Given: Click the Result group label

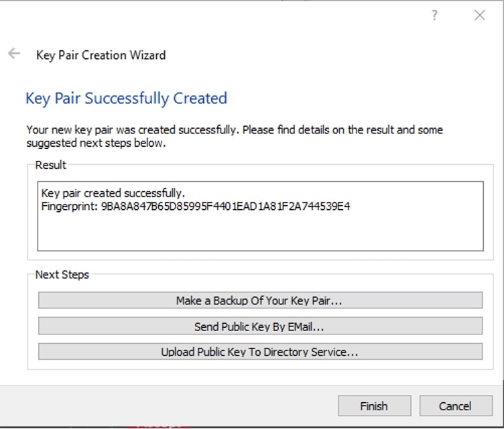Looking at the screenshot, I should tap(50, 165).
